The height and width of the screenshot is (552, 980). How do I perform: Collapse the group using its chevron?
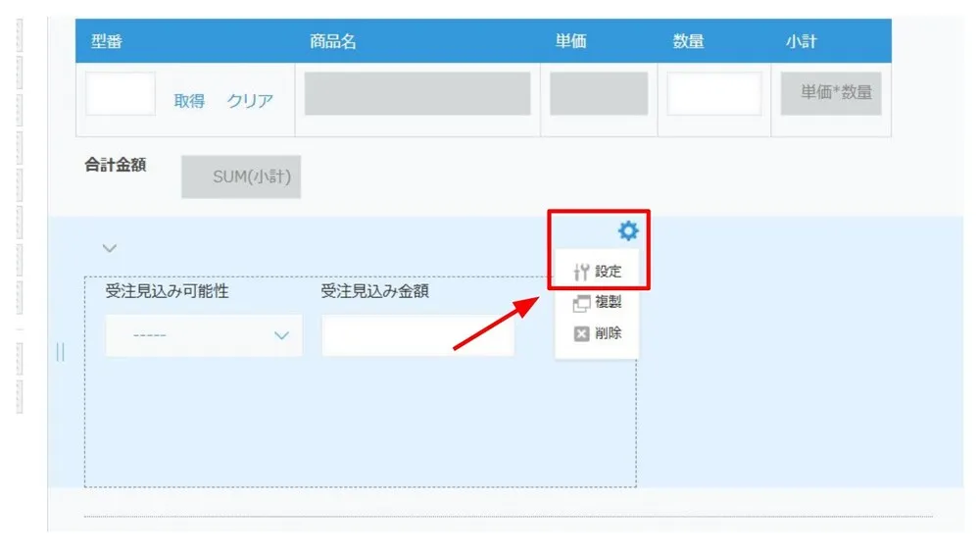(x=110, y=248)
